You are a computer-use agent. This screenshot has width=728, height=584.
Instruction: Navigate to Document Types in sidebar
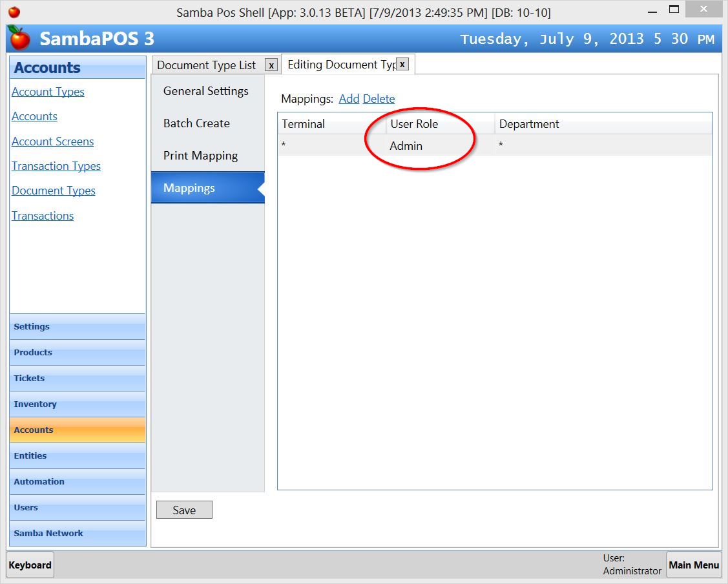point(54,191)
